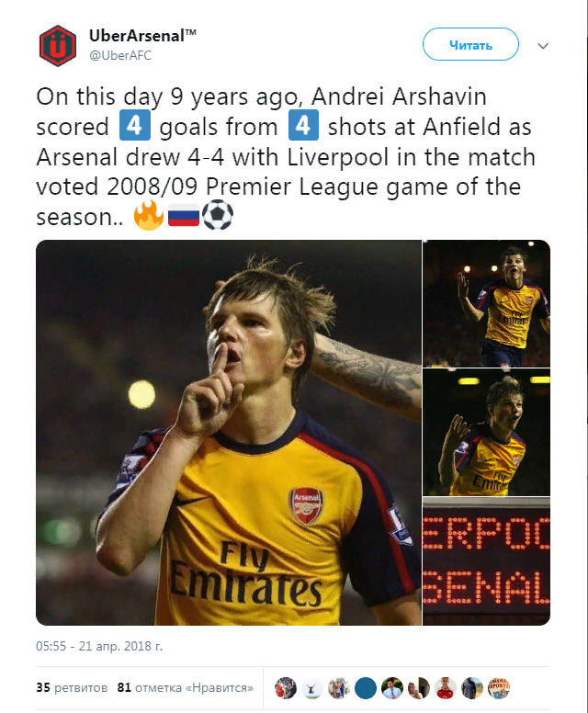Open the @UberAFC handle link
588x713 pixels.
(119, 55)
